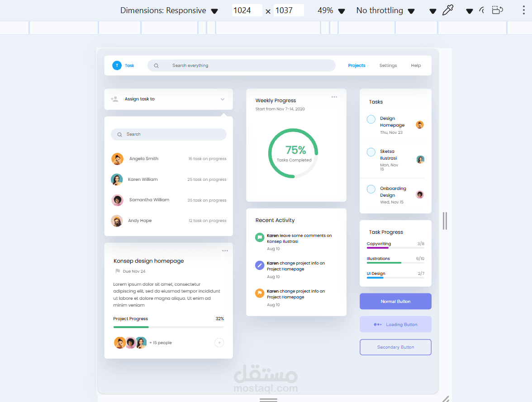532x402 pixels.
Task: Switch to the Settings tab
Action: (x=388, y=65)
